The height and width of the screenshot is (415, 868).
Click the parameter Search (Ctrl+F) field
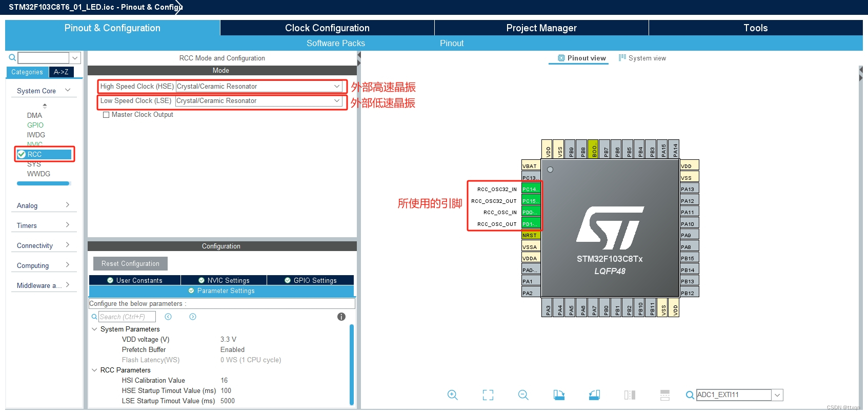(127, 317)
